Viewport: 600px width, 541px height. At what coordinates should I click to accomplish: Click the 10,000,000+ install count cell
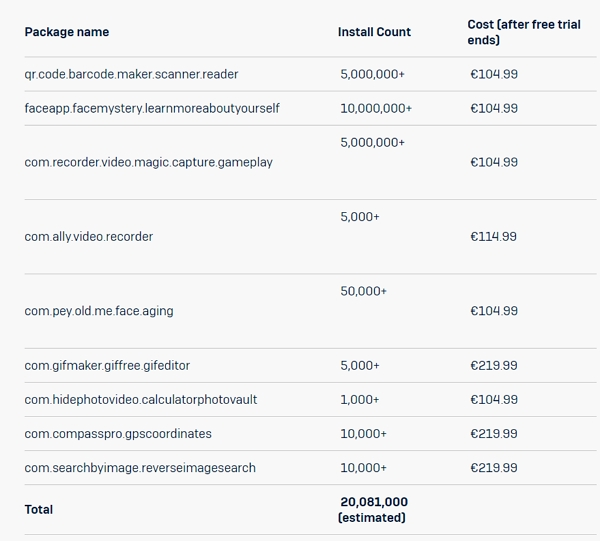click(x=376, y=108)
